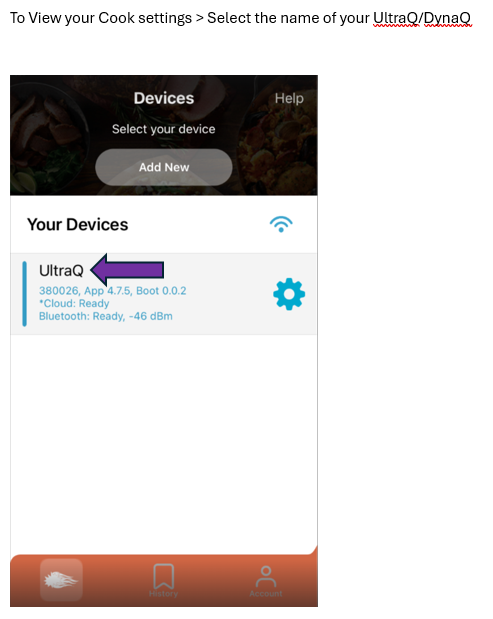This screenshot has width=493, height=619.
Task: Click the Select your device subtitle
Action: tap(164, 129)
